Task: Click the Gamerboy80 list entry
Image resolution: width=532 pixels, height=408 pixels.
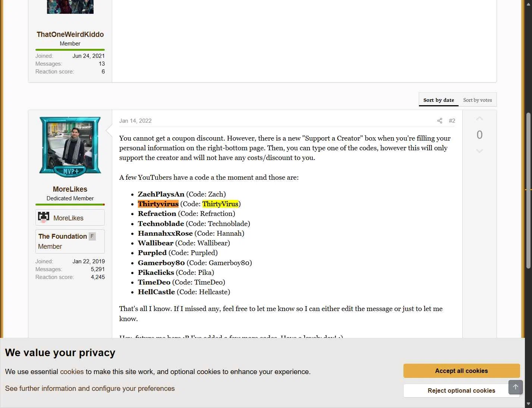Action: (x=195, y=263)
